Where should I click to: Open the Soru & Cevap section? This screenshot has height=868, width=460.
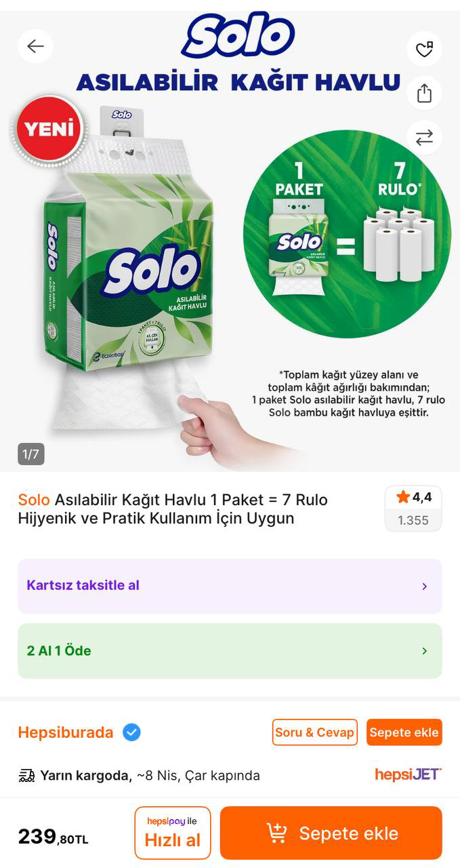point(314,732)
